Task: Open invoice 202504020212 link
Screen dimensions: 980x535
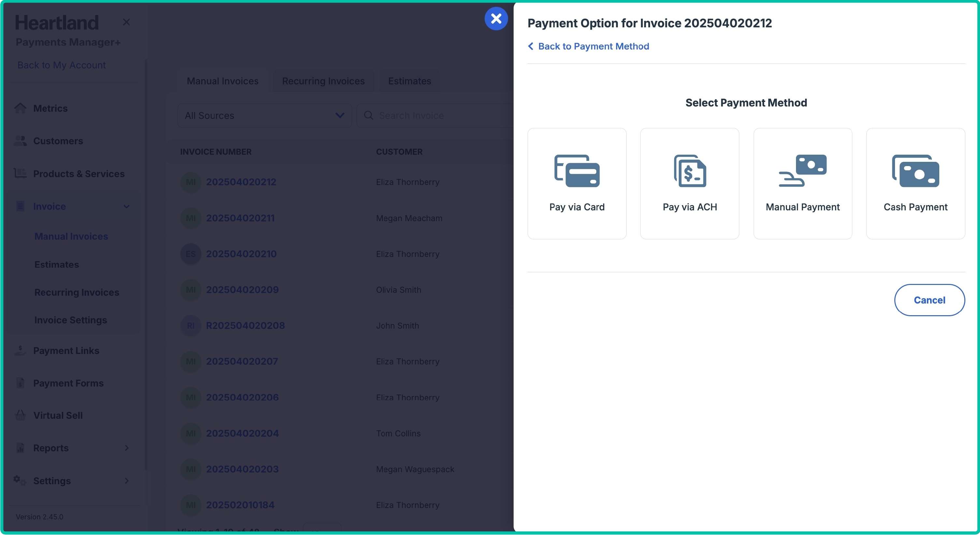Action: (241, 182)
